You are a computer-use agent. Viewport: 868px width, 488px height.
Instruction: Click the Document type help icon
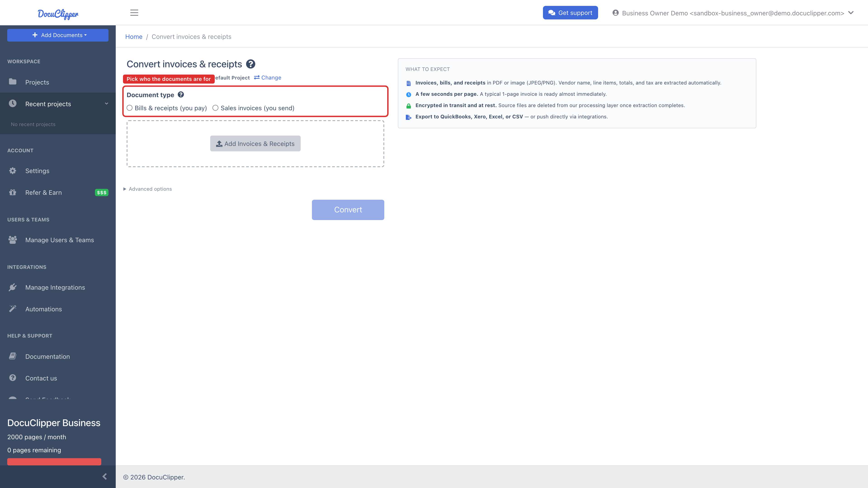tap(181, 95)
